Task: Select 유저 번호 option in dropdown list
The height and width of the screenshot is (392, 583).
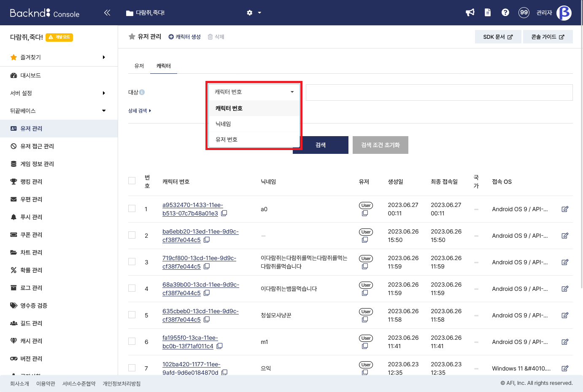Action: pos(254,140)
